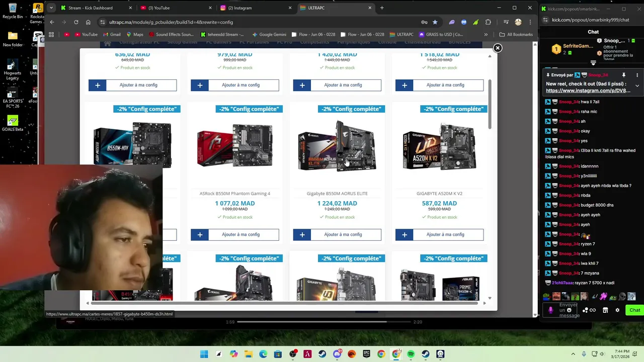
Task: Open Google Gemini bookmark
Action: (270, 35)
